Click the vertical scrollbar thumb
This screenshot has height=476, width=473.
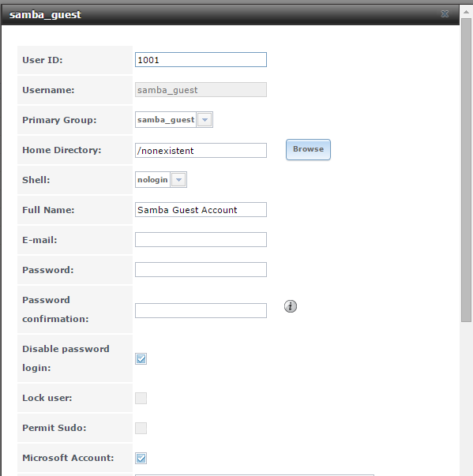point(466,170)
